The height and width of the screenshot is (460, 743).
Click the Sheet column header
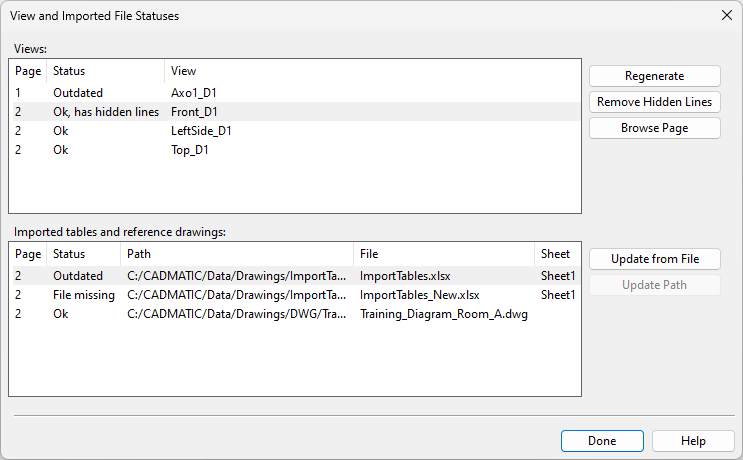[x=556, y=254]
